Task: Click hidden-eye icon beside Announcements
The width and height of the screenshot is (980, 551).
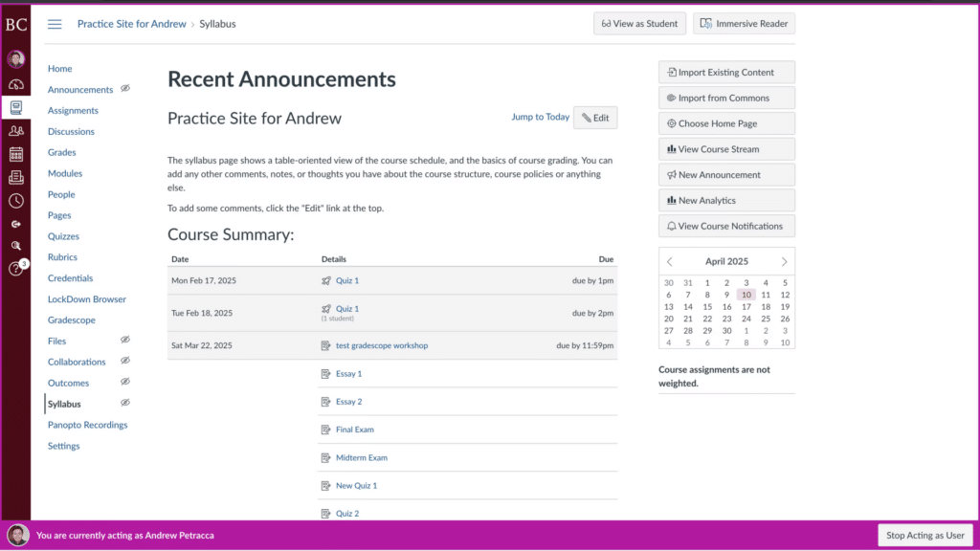Action: (125, 89)
